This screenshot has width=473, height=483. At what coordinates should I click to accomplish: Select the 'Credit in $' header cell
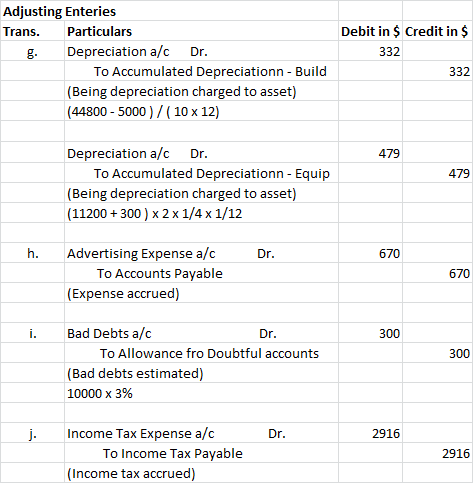tap(437, 31)
